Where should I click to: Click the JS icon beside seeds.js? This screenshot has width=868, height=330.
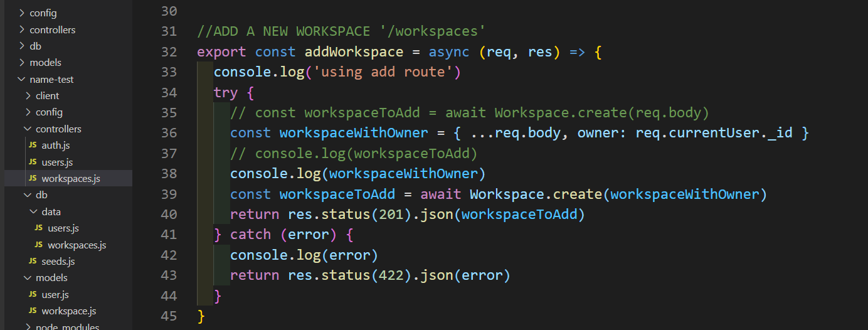tap(33, 262)
